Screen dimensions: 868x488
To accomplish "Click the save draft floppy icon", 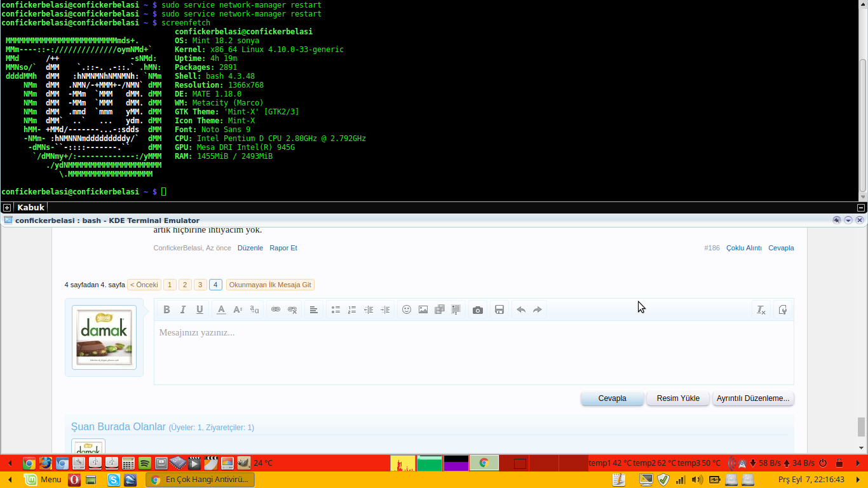I will [x=499, y=309].
